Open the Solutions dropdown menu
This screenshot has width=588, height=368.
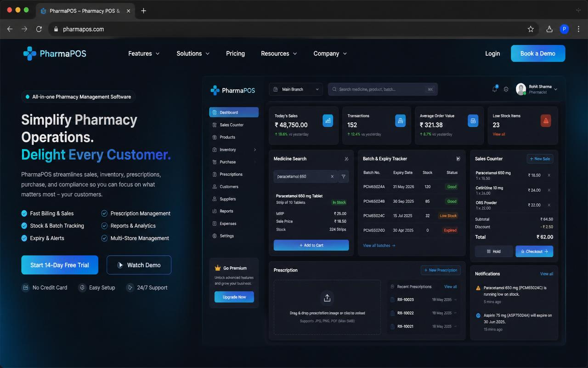[x=193, y=53]
